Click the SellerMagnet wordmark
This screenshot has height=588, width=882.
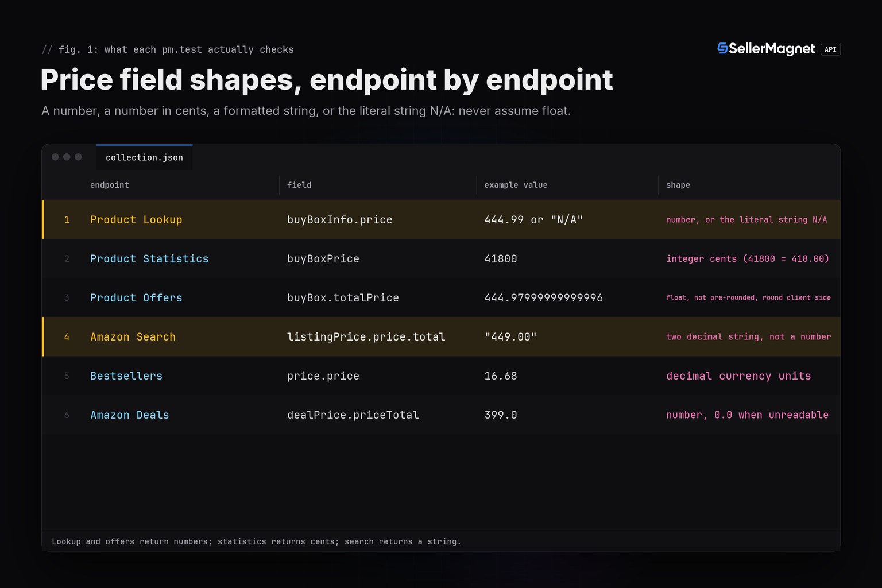click(772, 49)
